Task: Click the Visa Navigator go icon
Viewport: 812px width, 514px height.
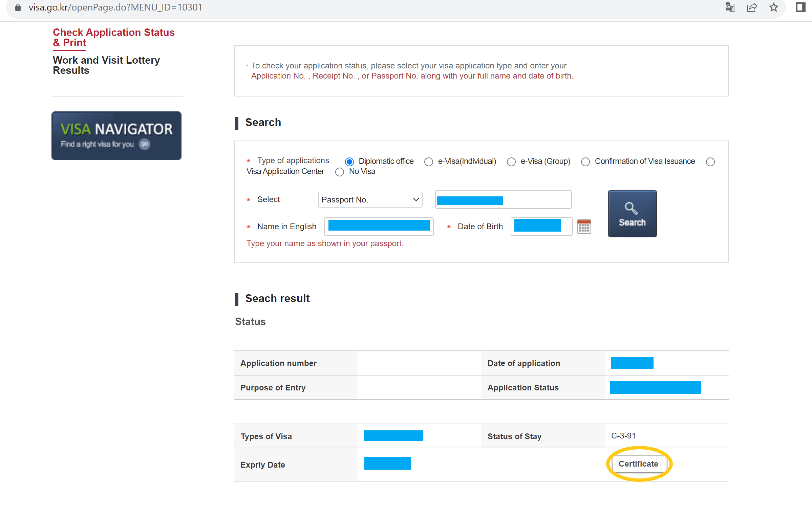Action: point(145,144)
